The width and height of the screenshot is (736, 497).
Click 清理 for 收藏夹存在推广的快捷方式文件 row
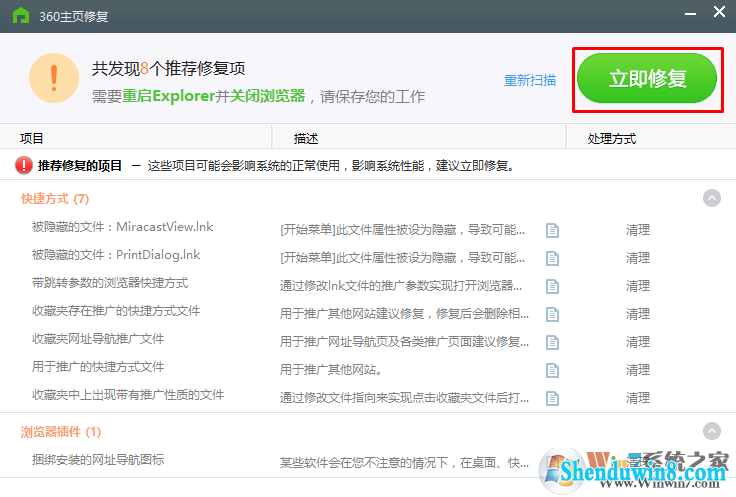point(638,314)
